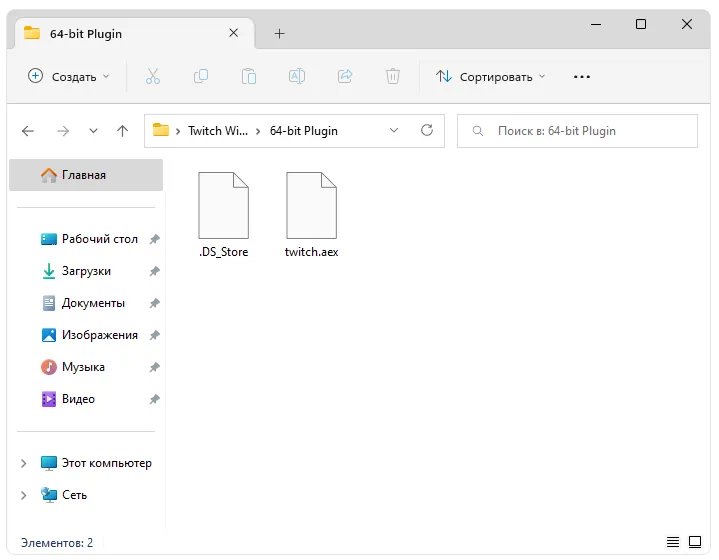Image resolution: width=719 pixels, height=560 pixels.
Task: Click the Delete trash icon
Action: [393, 76]
